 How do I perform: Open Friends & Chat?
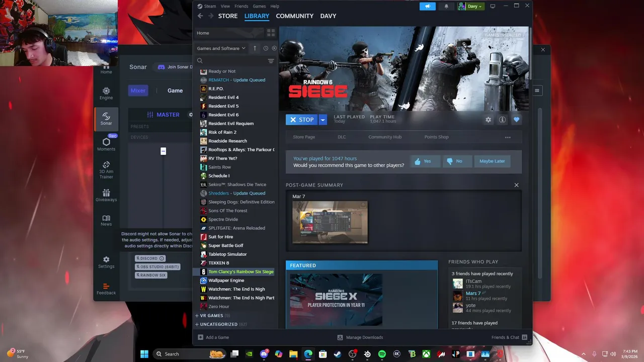click(509, 337)
